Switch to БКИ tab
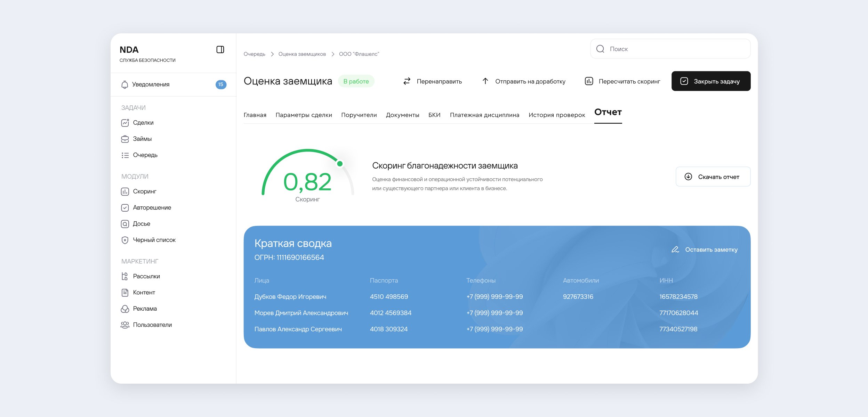 click(434, 115)
